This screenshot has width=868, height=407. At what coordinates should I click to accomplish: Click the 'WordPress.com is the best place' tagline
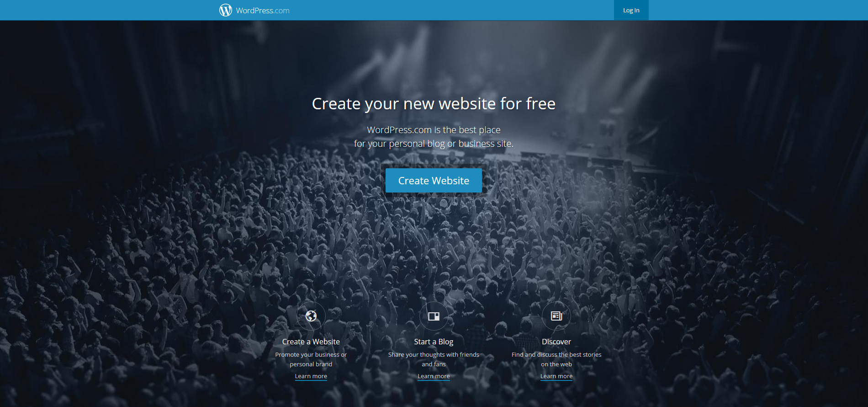coord(434,130)
